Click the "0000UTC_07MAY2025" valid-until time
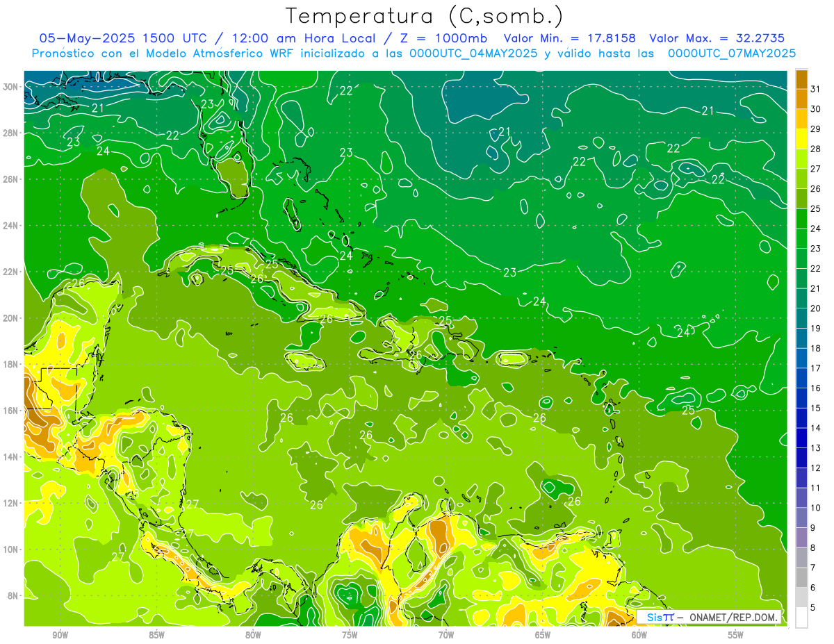834x644 pixels. (x=732, y=53)
